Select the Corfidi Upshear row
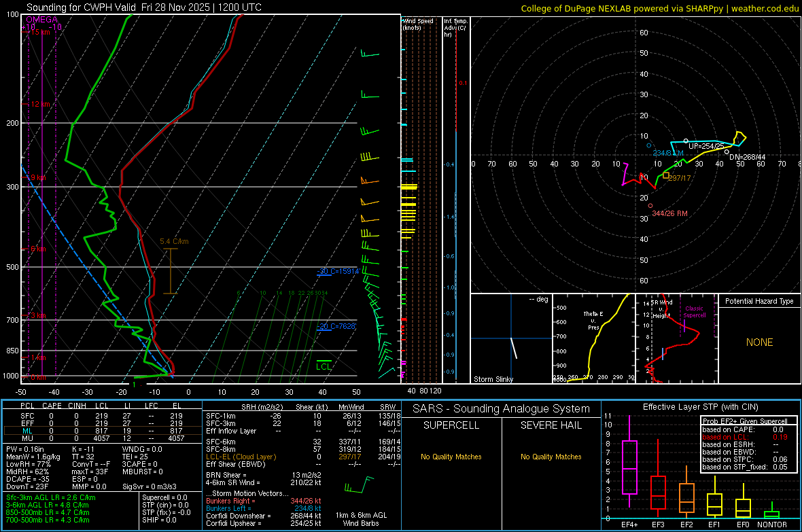This screenshot has width=802, height=532. [x=264, y=523]
